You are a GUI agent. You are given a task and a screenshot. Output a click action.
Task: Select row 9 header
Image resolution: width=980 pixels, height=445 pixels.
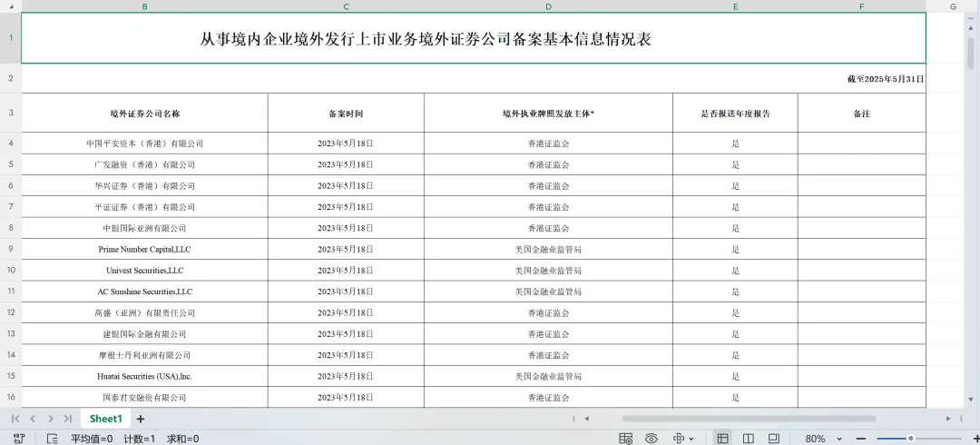pyautogui.click(x=10, y=249)
